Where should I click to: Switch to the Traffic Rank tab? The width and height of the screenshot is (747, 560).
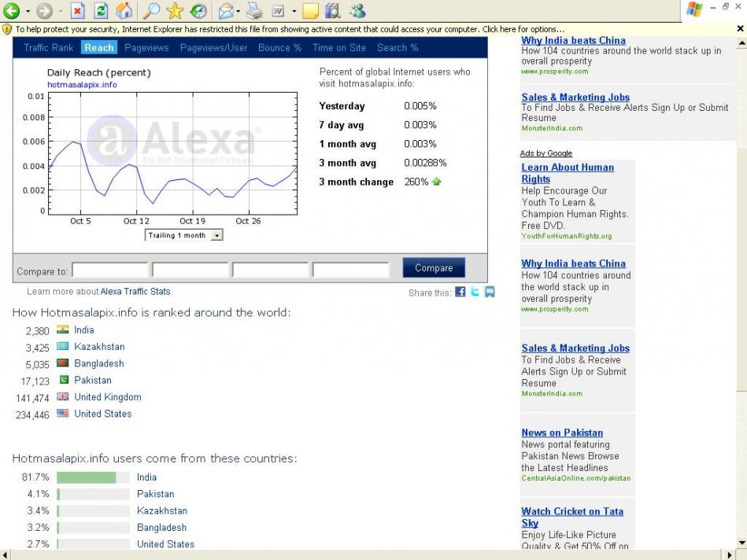point(49,48)
